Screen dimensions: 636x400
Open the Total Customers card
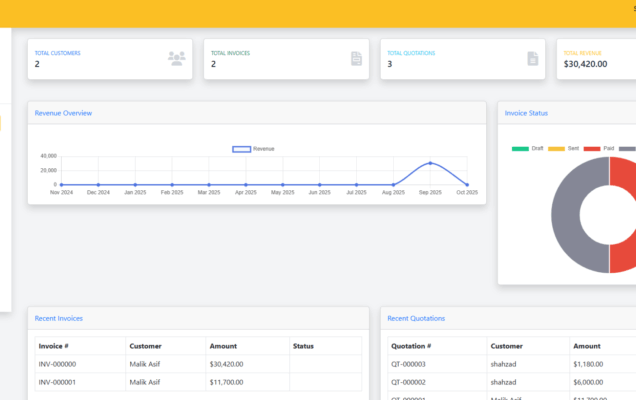tap(109, 59)
